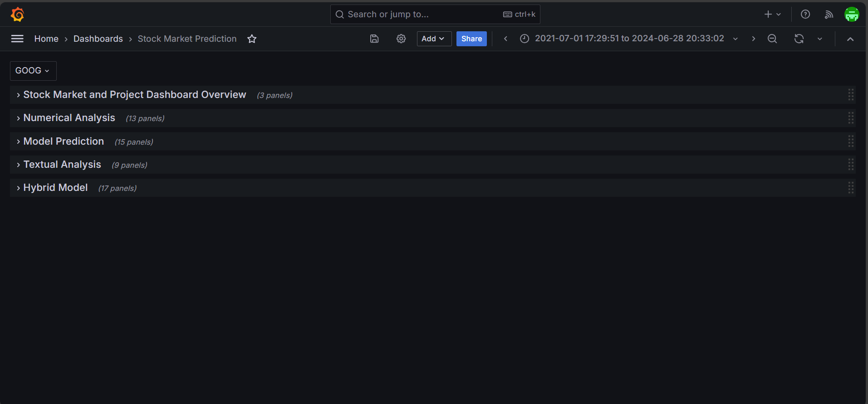Click the Grafana logo icon
The width and height of the screenshot is (868, 404).
[x=17, y=15]
